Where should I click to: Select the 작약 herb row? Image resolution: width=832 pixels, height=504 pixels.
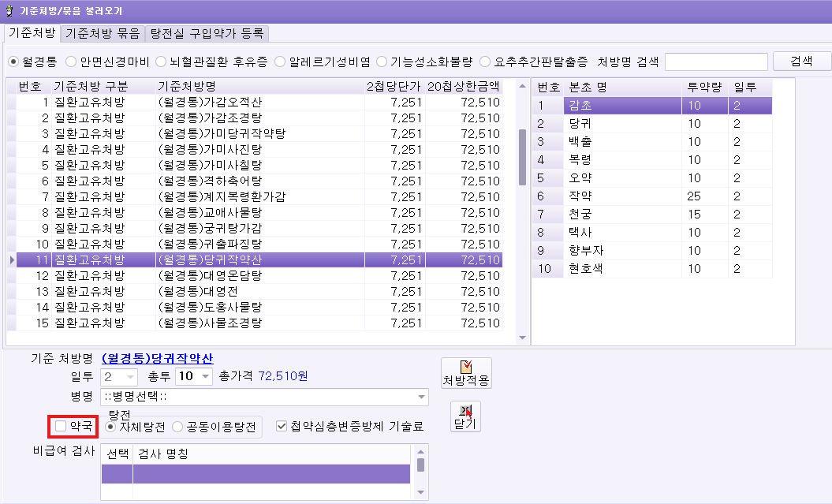coord(652,196)
